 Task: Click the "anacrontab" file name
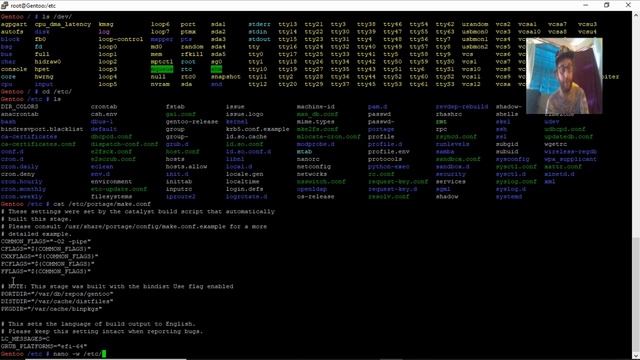click(19, 114)
